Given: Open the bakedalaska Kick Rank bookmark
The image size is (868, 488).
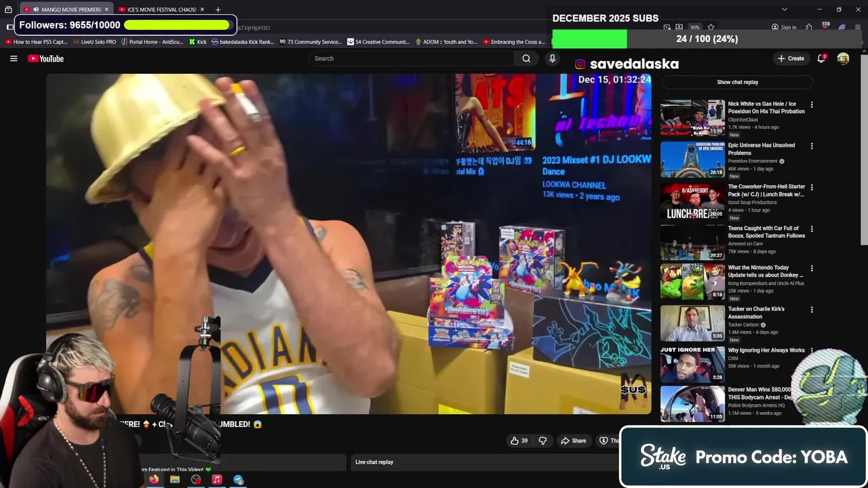Looking at the screenshot, I should [x=243, y=41].
